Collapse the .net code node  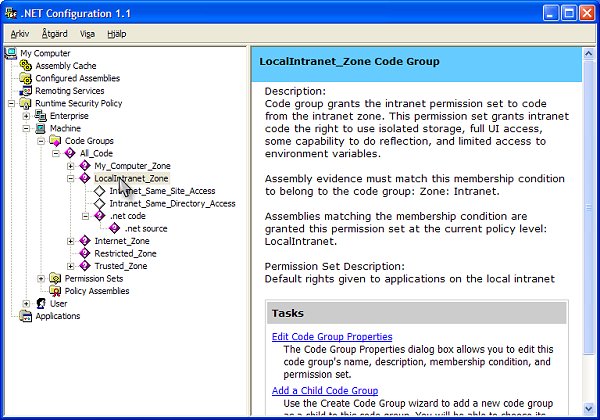[85, 216]
